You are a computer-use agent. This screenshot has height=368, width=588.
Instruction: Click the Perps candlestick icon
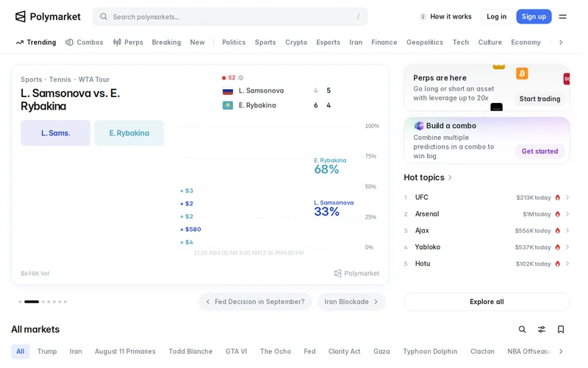tap(117, 43)
